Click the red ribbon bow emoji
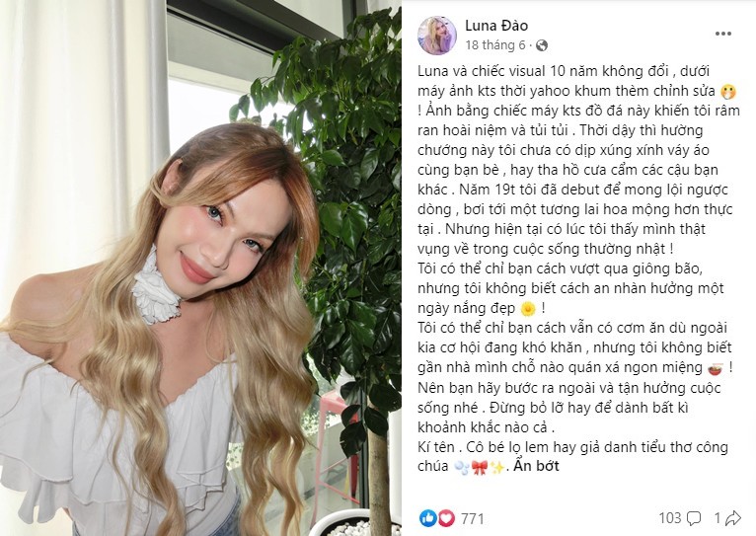Image resolution: width=756 pixels, height=536 pixels. pos(480,467)
